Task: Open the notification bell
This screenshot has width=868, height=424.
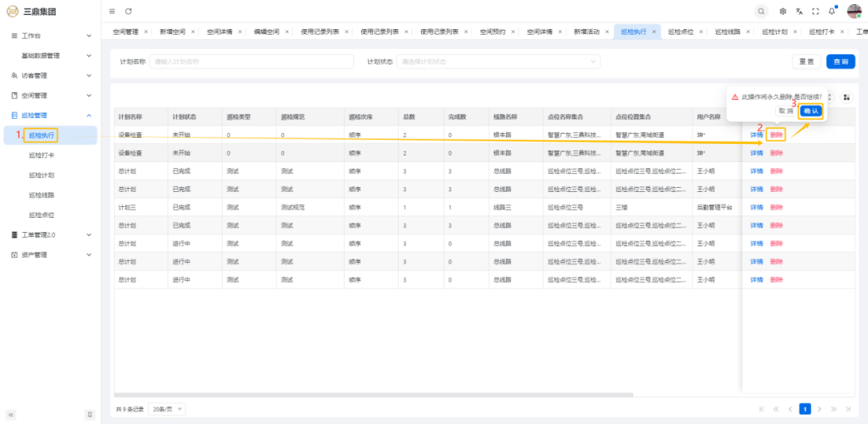Action: point(831,11)
